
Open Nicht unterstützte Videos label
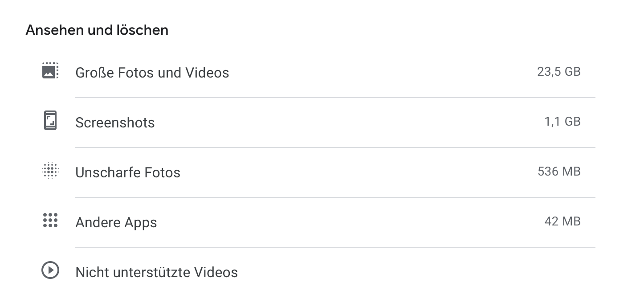157,272
